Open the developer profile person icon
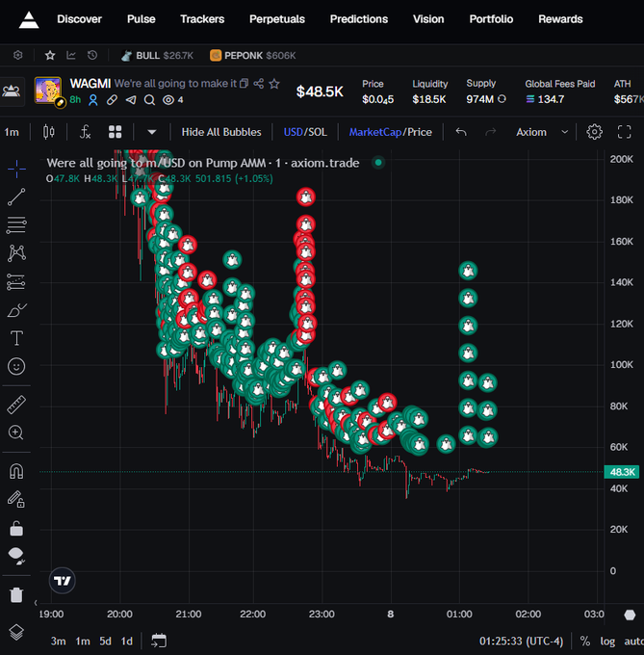 pyautogui.click(x=93, y=100)
